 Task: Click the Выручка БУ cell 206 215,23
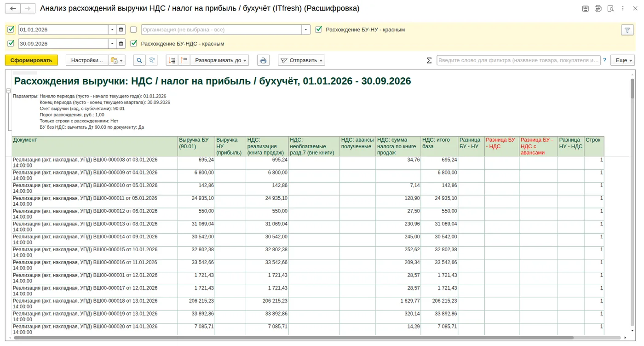click(x=196, y=304)
